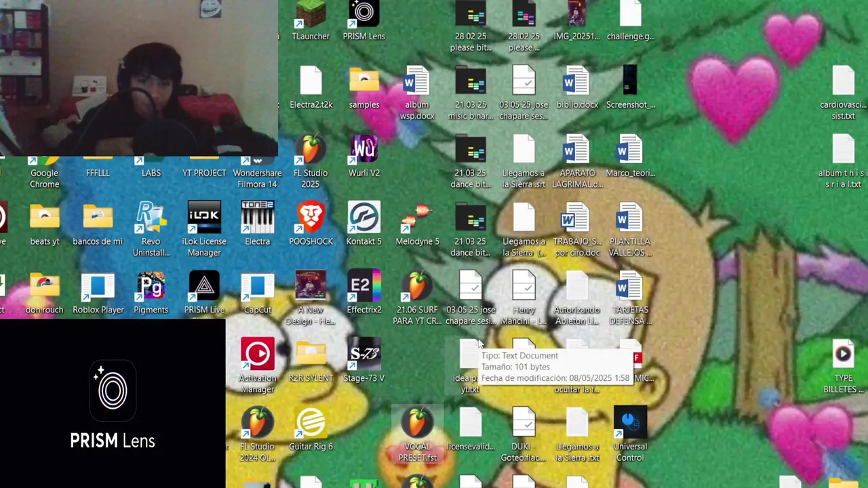The height and width of the screenshot is (488, 868).
Task: Launch the Electra piano-keys shortcut
Action: (x=258, y=224)
